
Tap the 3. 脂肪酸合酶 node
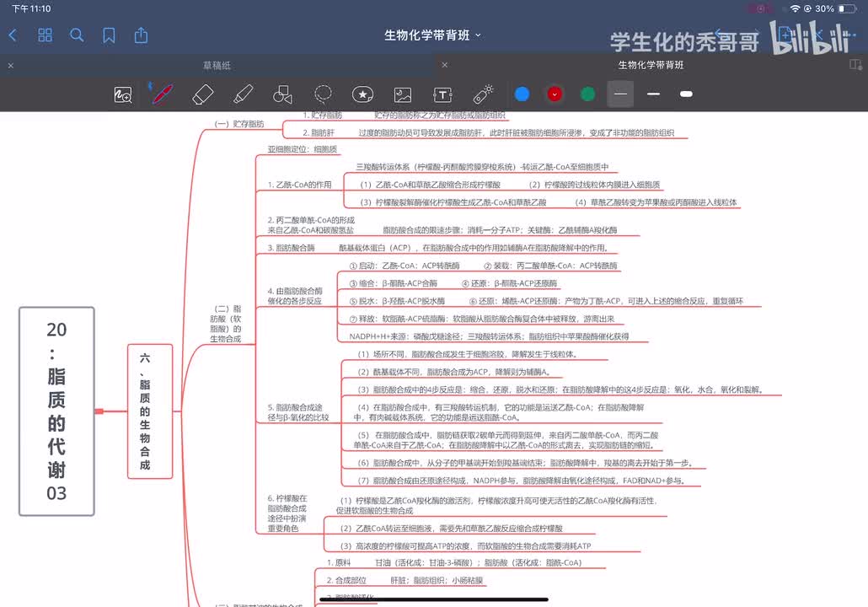click(x=292, y=248)
